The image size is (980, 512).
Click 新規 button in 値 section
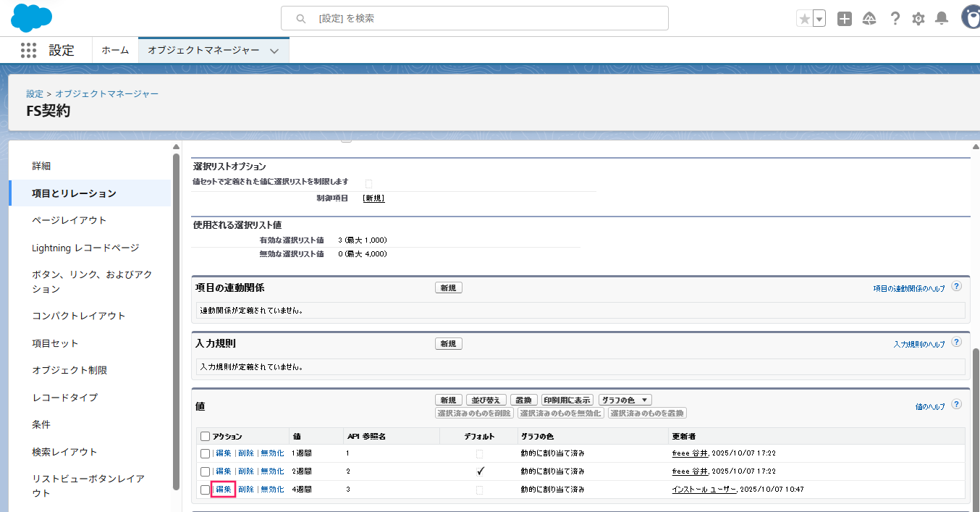pyautogui.click(x=448, y=400)
